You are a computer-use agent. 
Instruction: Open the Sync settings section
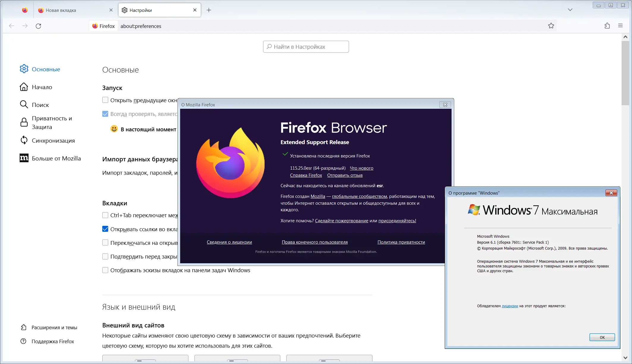coord(53,141)
